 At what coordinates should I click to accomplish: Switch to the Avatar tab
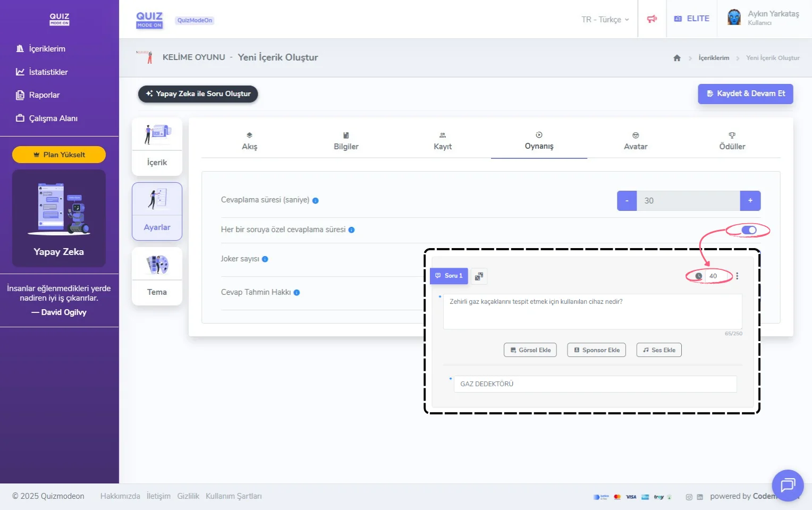click(x=635, y=141)
